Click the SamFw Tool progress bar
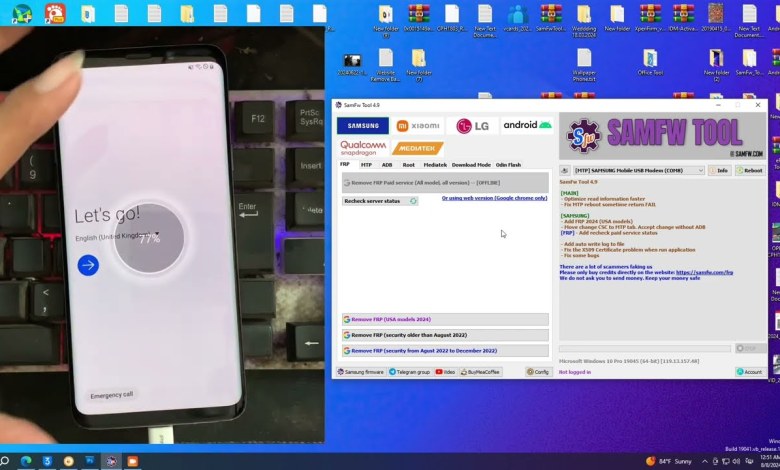Viewport: 780px width, 470px height. [645, 349]
